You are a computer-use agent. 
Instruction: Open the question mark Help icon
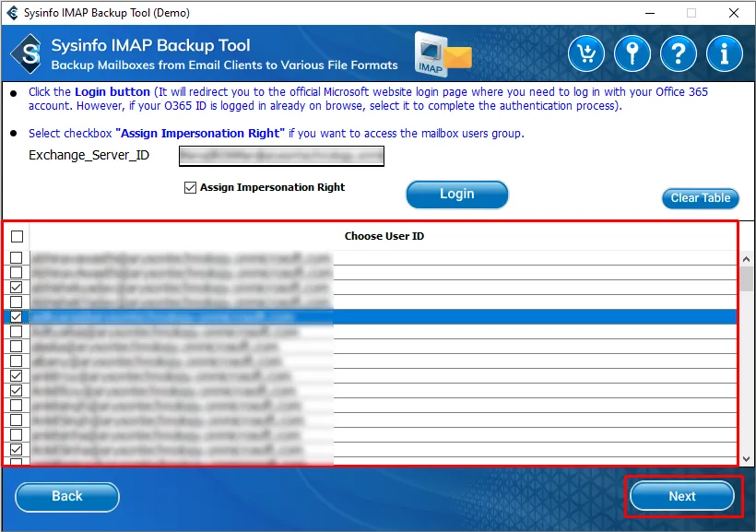point(679,54)
